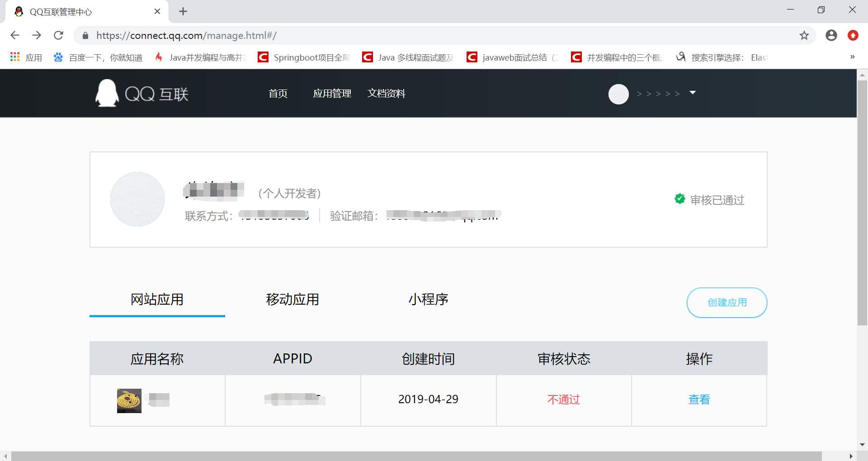Click the 创建时间 column header

click(x=428, y=359)
